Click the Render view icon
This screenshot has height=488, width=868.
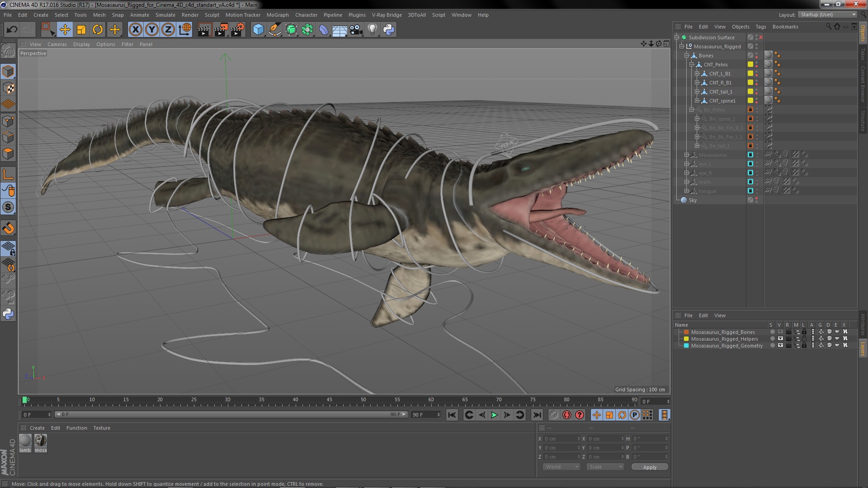204,28
